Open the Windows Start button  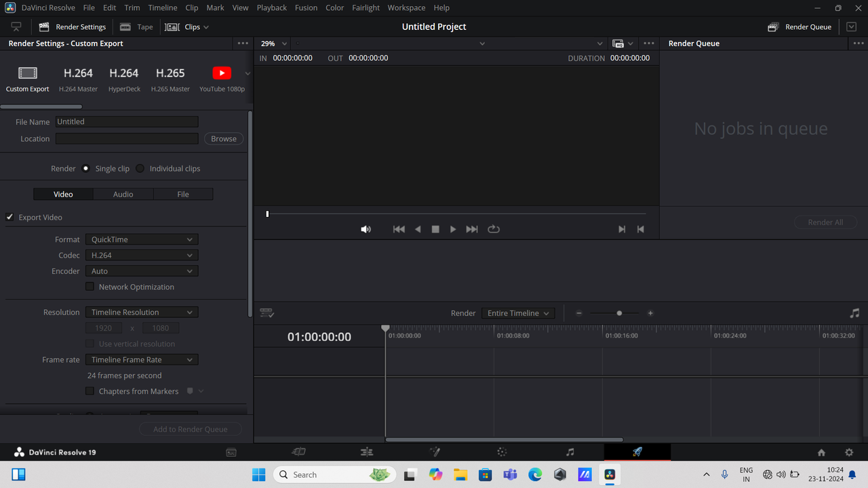(259, 474)
